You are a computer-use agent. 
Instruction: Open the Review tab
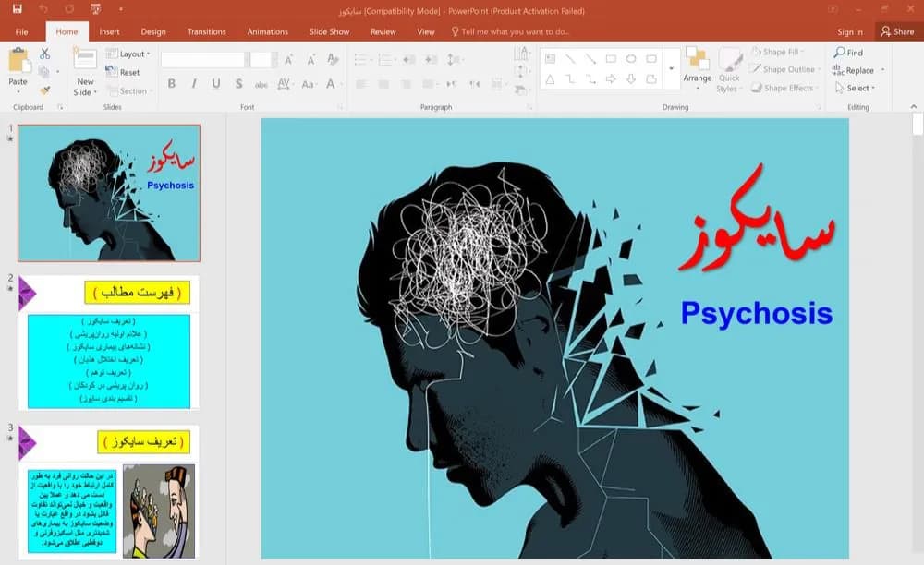383,31
